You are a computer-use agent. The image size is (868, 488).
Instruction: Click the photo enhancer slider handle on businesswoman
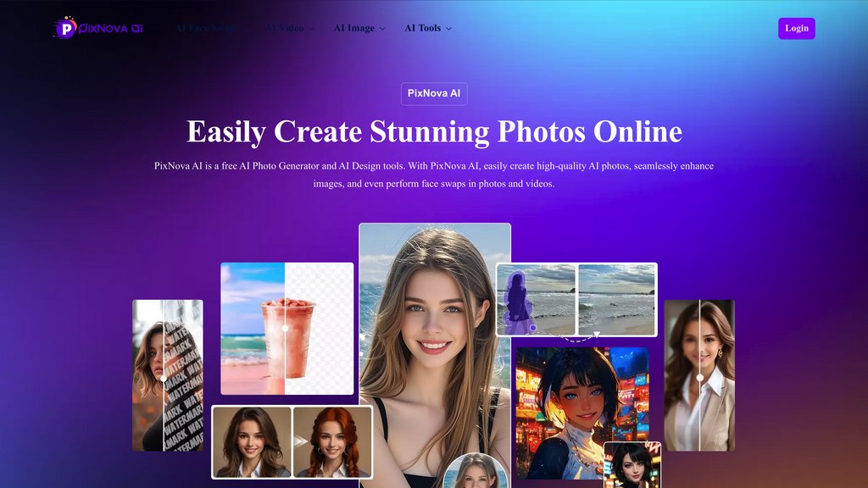pyautogui.click(x=699, y=377)
